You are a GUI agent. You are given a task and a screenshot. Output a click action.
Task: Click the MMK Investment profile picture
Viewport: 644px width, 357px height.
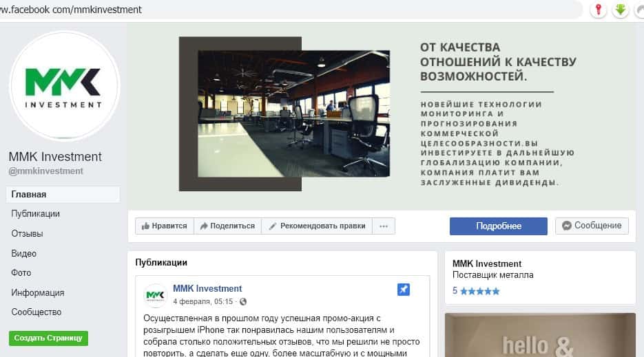pyautogui.click(x=64, y=86)
